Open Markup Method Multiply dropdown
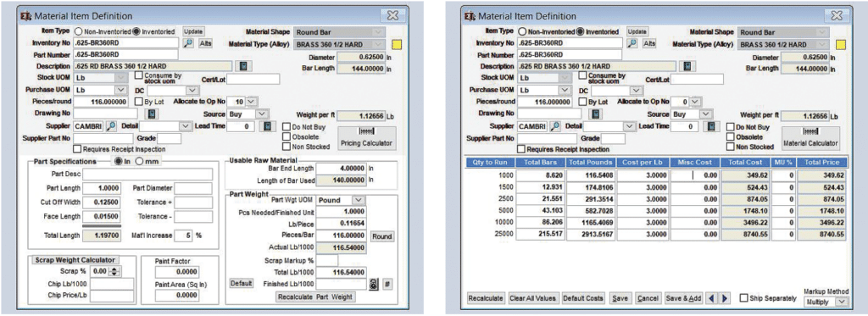Screen dimensions: 868x316 coord(842,302)
